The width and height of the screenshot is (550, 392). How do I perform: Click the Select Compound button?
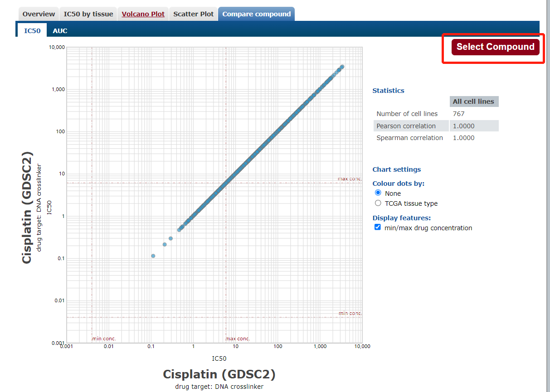[496, 47]
